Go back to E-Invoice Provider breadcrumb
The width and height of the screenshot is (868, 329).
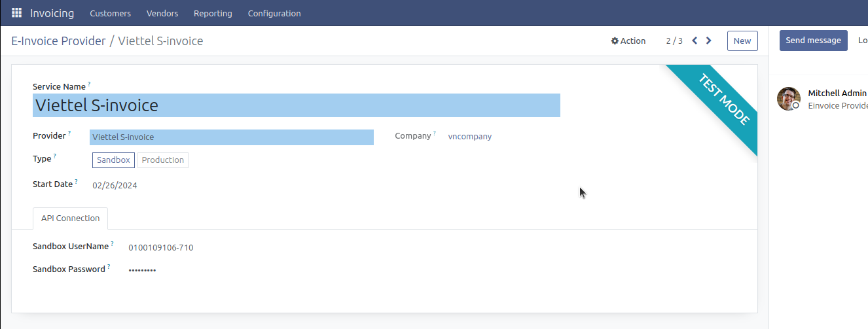coord(58,41)
